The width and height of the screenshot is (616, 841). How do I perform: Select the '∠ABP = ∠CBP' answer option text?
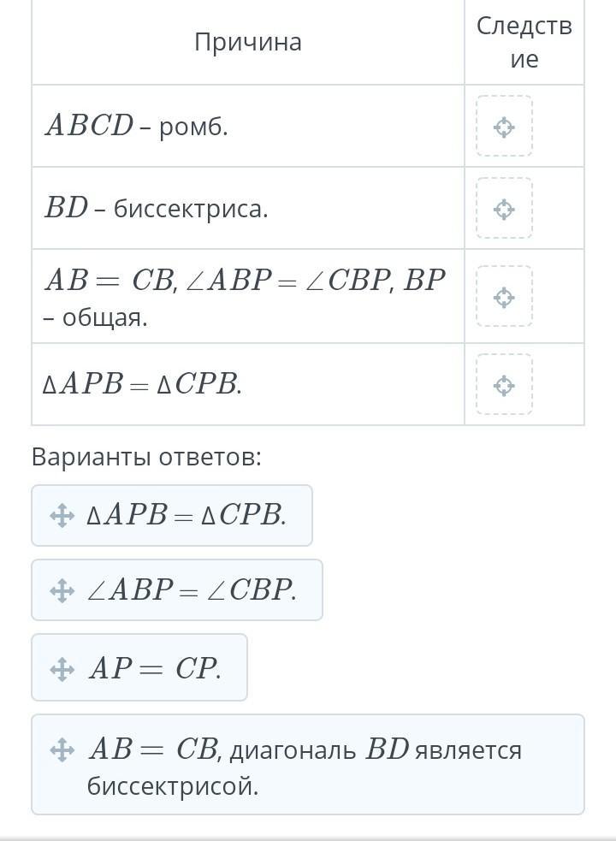(x=192, y=590)
